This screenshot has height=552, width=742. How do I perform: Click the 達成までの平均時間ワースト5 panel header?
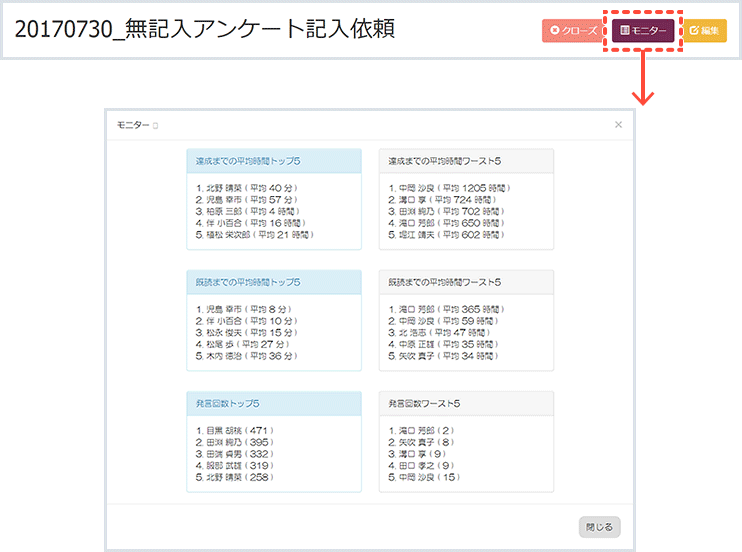(466, 161)
